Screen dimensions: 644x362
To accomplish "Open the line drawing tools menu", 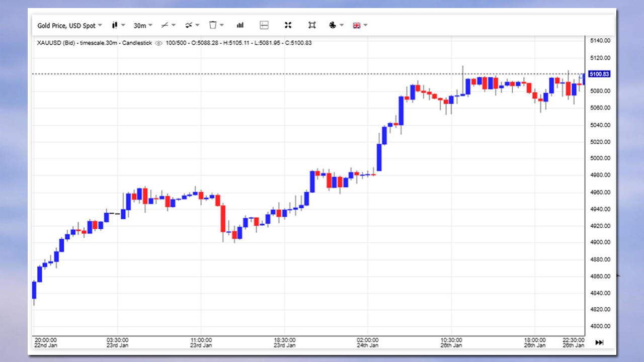I will point(168,25).
